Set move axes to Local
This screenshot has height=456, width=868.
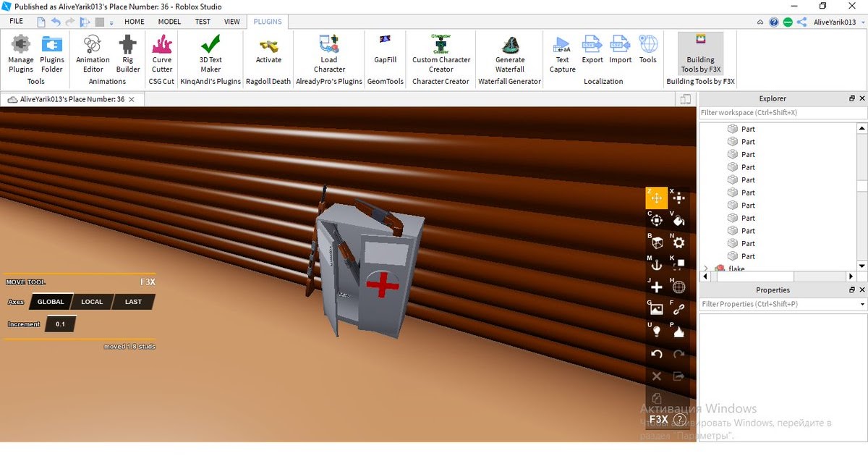click(x=92, y=302)
